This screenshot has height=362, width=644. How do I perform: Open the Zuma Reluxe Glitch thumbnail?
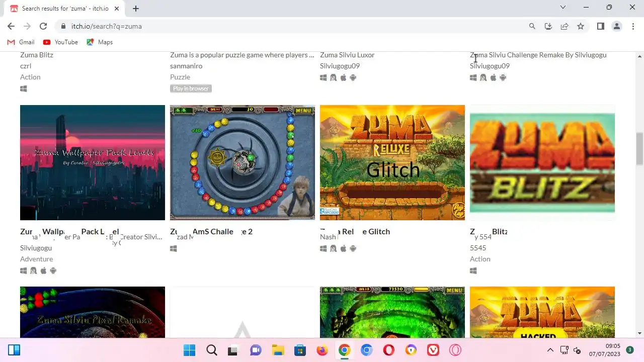[x=392, y=162]
